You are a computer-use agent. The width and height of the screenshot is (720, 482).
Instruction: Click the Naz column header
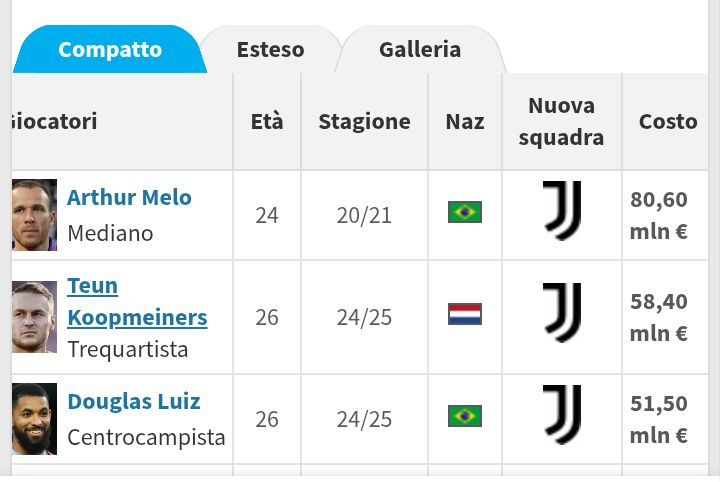tap(464, 122)
